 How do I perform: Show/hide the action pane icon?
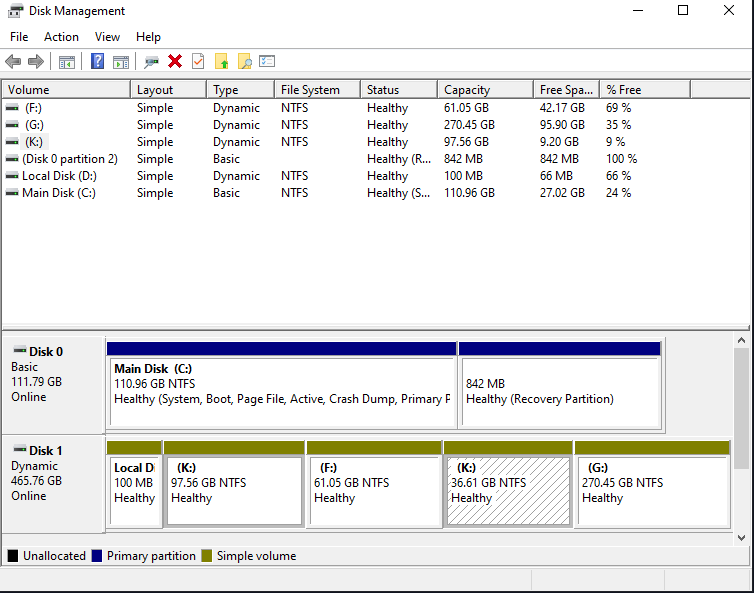click(121, 62)
